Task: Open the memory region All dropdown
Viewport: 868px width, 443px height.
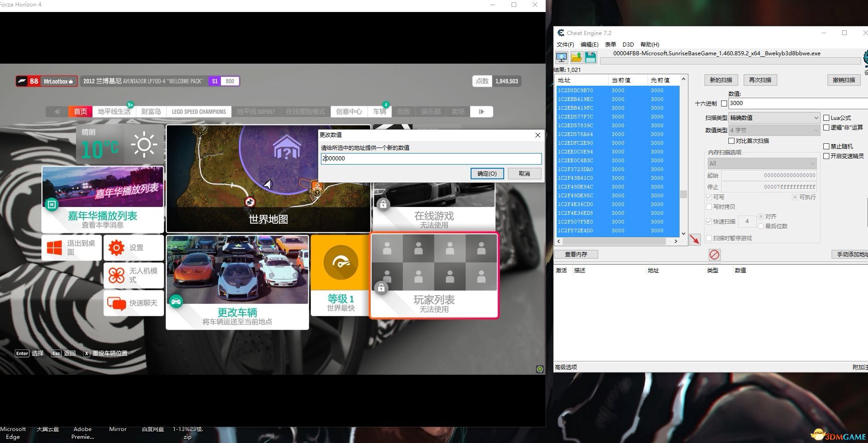Action: (762, 163)
